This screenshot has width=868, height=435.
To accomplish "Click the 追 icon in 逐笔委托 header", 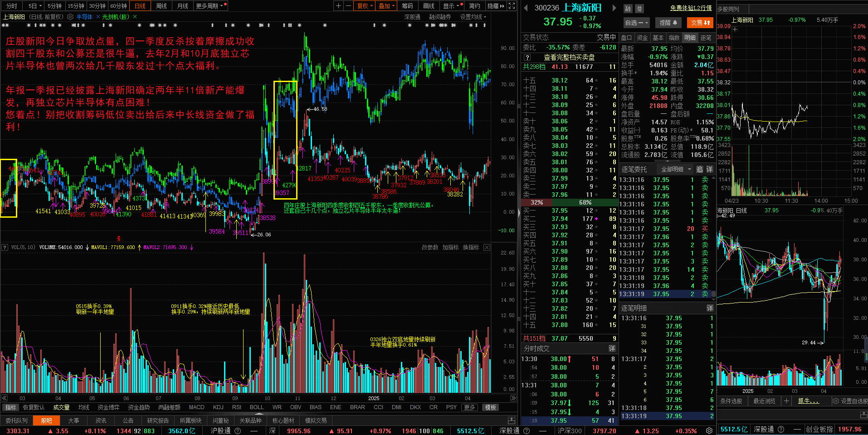I will tap(700, 169).
